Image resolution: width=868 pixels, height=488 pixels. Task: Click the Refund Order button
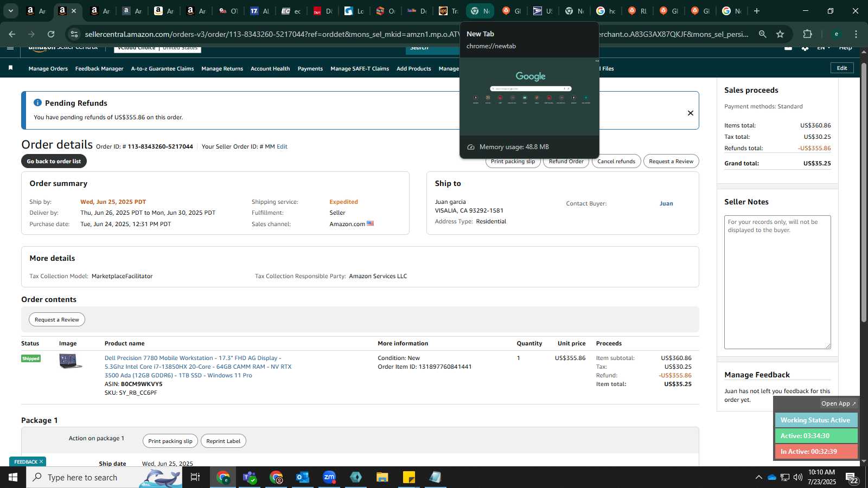pos(566,162)
